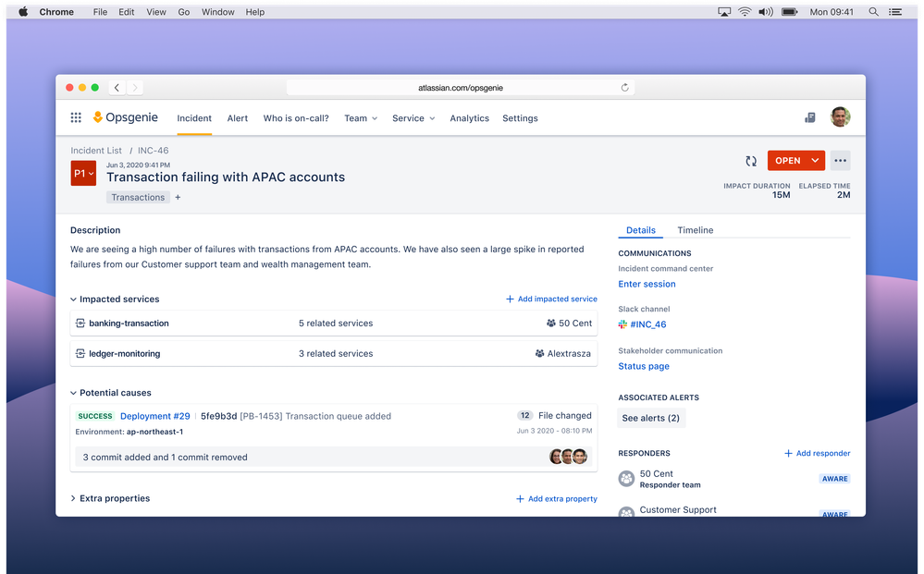Click the Opsgenie logo
The image size is (924, 574).
tap(126, 117)
